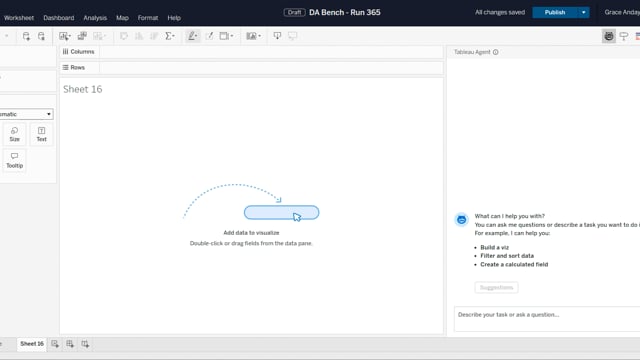Click the Filter and sort data bullet
This screenshot has height=360, width=640.
pyautogui.click(x=507, y=256)
